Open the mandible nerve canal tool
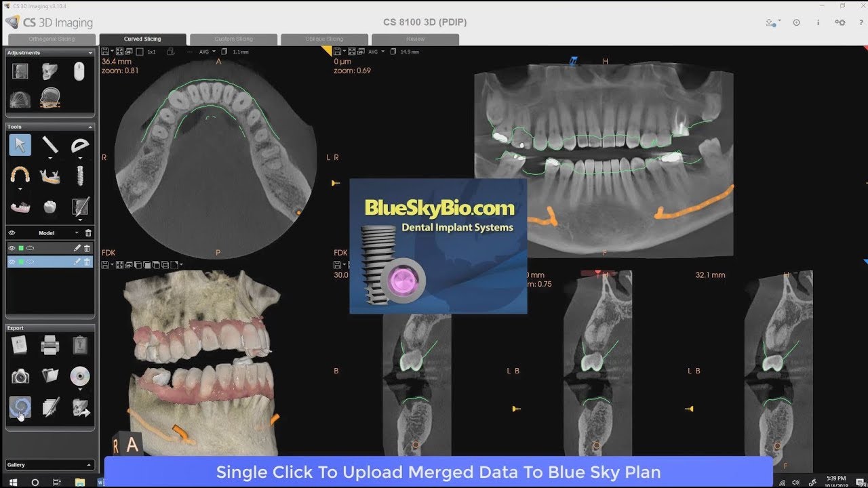The height and width of the screenshot is (488, 868). coord(50,176)
